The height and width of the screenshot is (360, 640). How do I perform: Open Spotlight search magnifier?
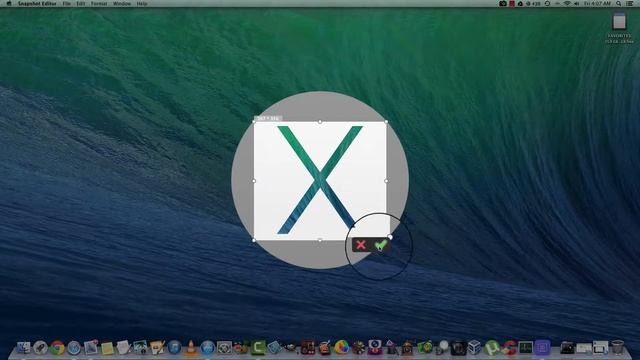pos(619,3)
